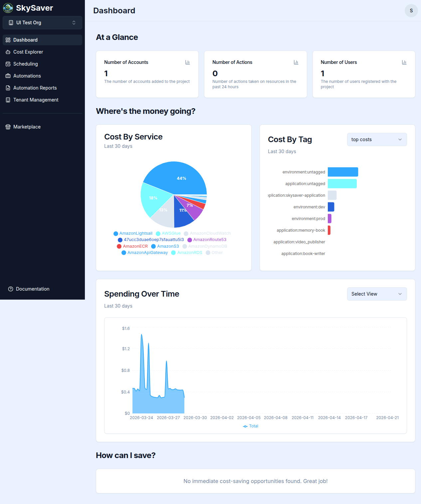Viewport: 421px width, 504px height.
Task: Navigate to Automations
Action: [42, 76]
